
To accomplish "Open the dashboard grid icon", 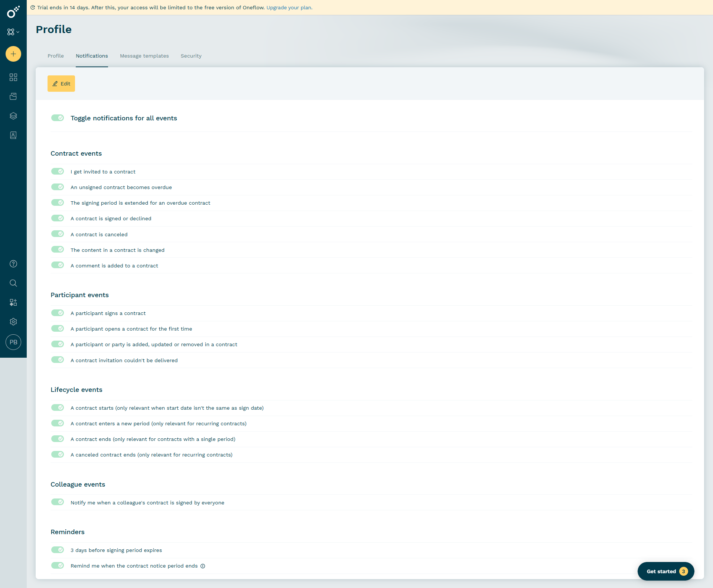I will 13,77.
